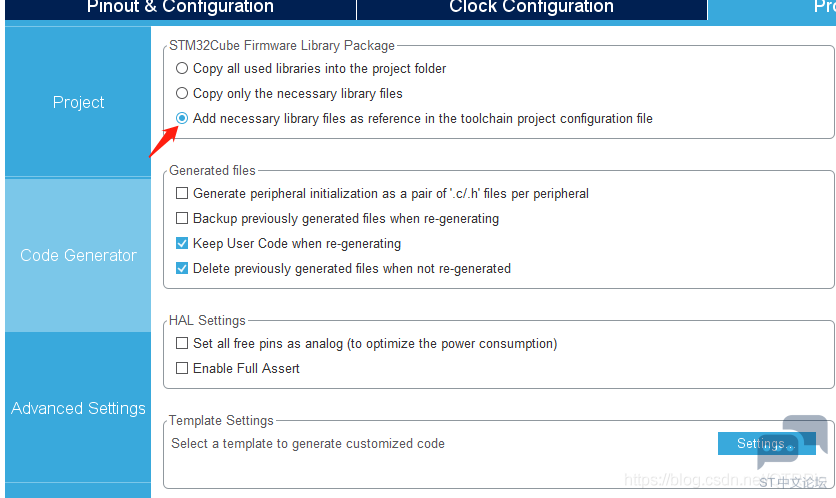Open the Project section in sidebar
836x498 pixels.
click(78, 101)
